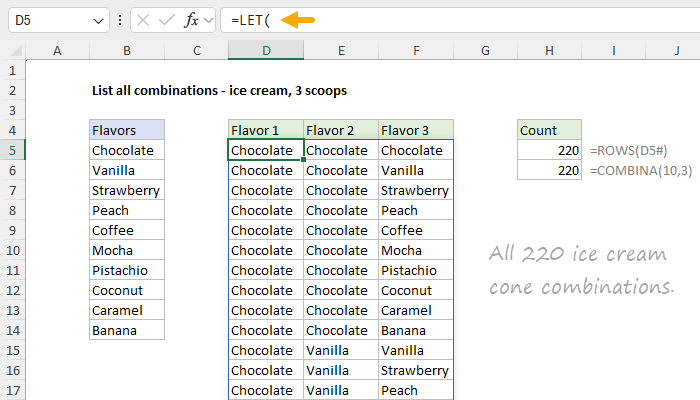Click into the formula bar with =LET(
Screen dimensions: 700x400
click(x=460, y=21)
